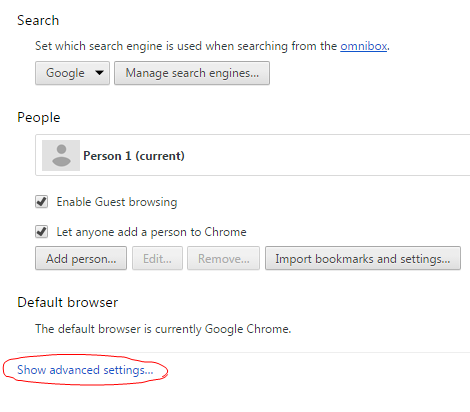Click the Default browser section heading

click(x=68, y=302)
